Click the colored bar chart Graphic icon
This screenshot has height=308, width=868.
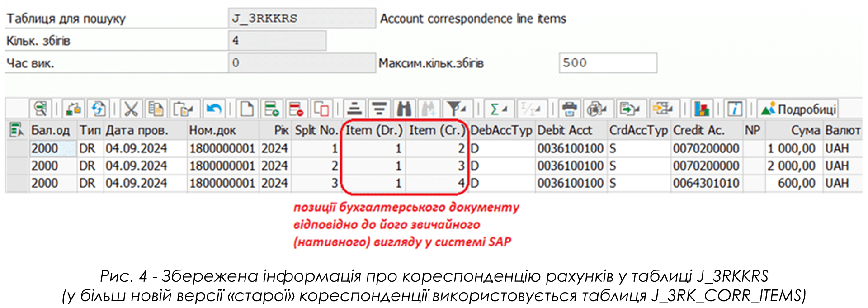702,109
